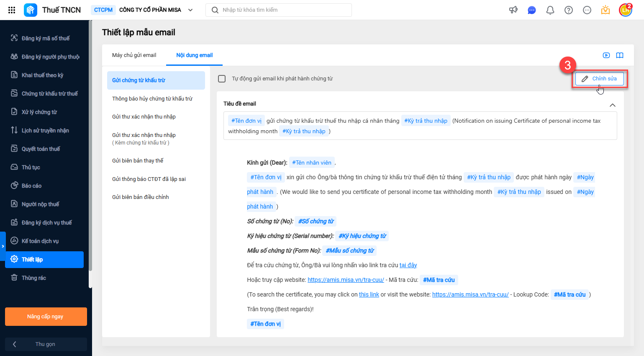644x356 pixels.
Task: Open the notifications bell icon
Action: click(x=550, y=10)
